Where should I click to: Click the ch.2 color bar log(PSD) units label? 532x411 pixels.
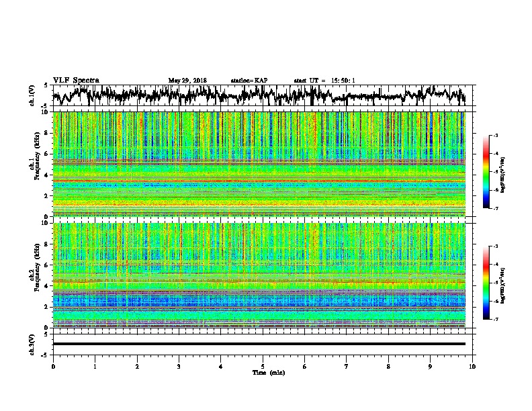[x=502, y=285]
